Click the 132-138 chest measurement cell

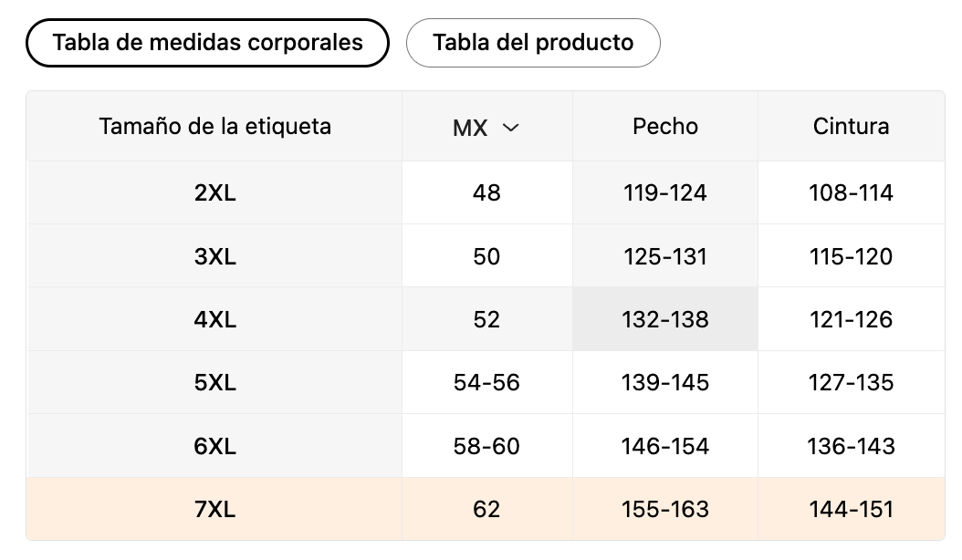click(664, 320)
